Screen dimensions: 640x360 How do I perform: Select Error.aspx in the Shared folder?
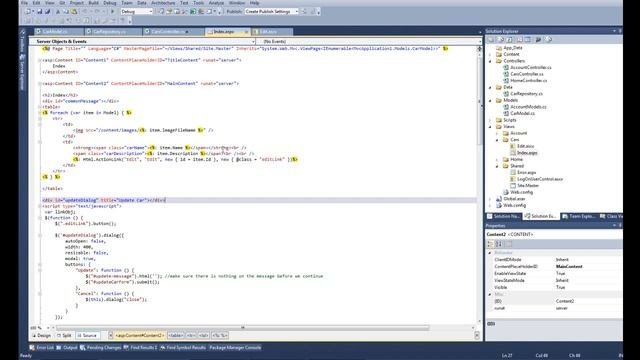(527, 173)
